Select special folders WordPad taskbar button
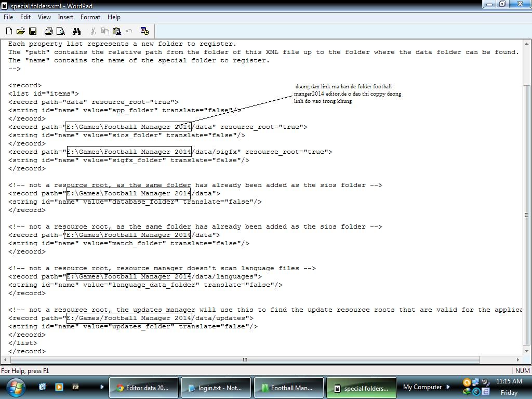 362,388
